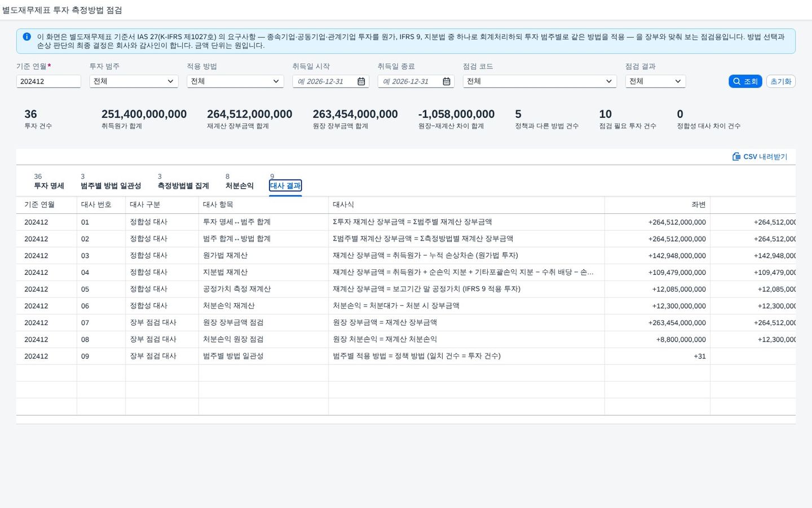Open the 점검 결과 dropdown
Viewport: 812px width, 508px height.
tap(678, 81)
